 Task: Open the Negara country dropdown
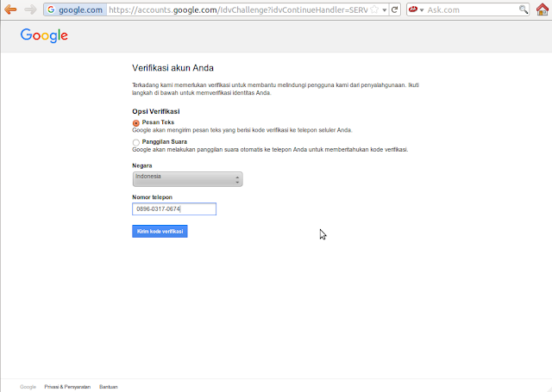[188, 179]
